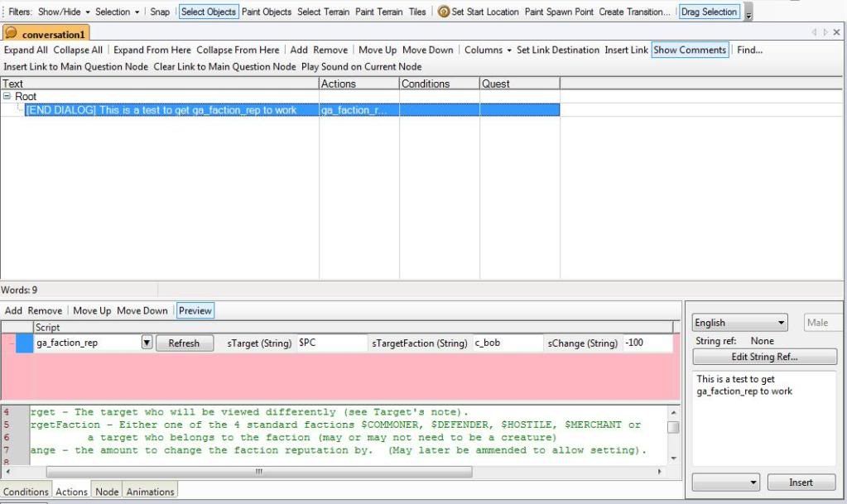This screenshot has height=504, width=847.
Task: Click the script pane scroll-down arrow
Action: click(x=673, y=458)
